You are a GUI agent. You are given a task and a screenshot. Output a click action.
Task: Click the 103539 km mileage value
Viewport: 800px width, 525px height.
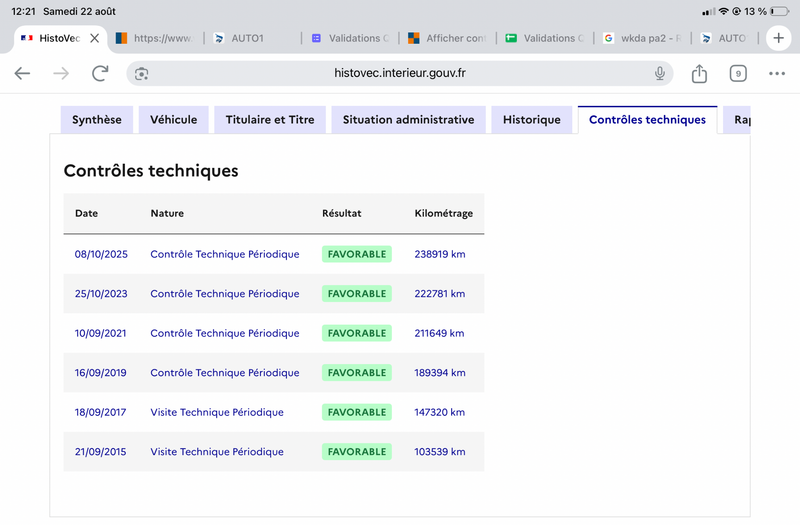click(x=440, y=452)
